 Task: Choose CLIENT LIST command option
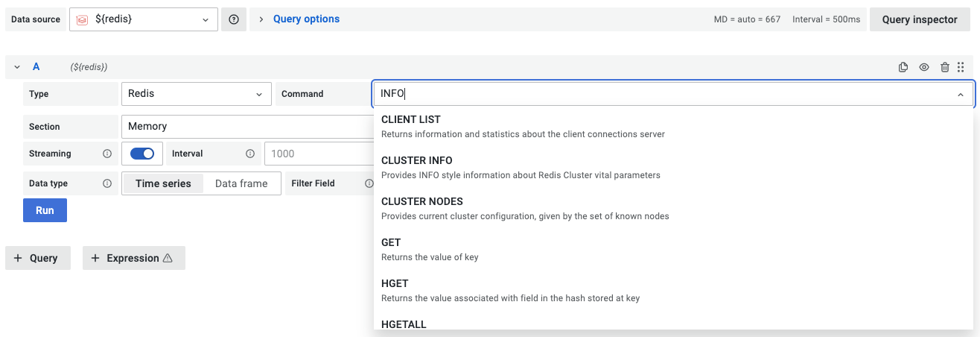673,127
